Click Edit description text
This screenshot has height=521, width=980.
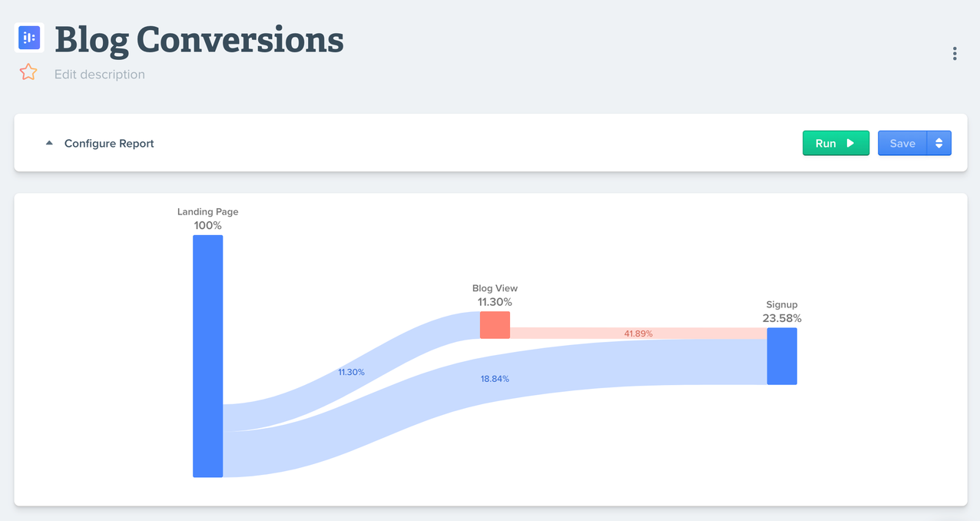[100, 75]
